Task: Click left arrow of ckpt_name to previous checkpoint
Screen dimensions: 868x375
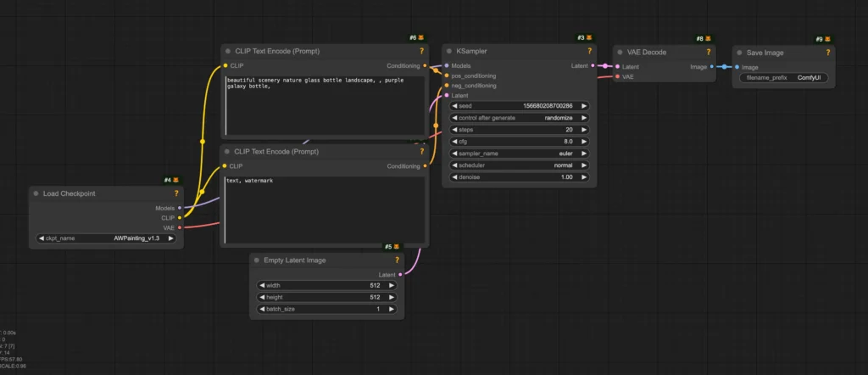Action: 42,238
